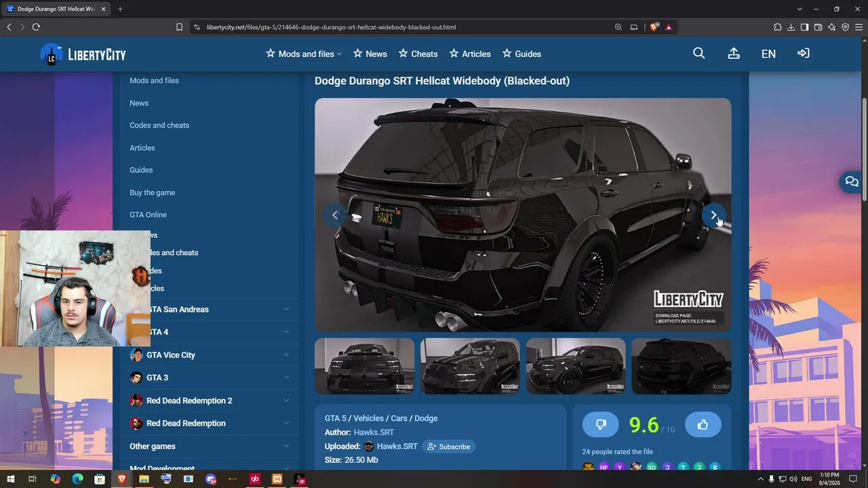The image size is (868, 488).
Task: Select the third car thumbnail
Action: [x=576, y=366]
